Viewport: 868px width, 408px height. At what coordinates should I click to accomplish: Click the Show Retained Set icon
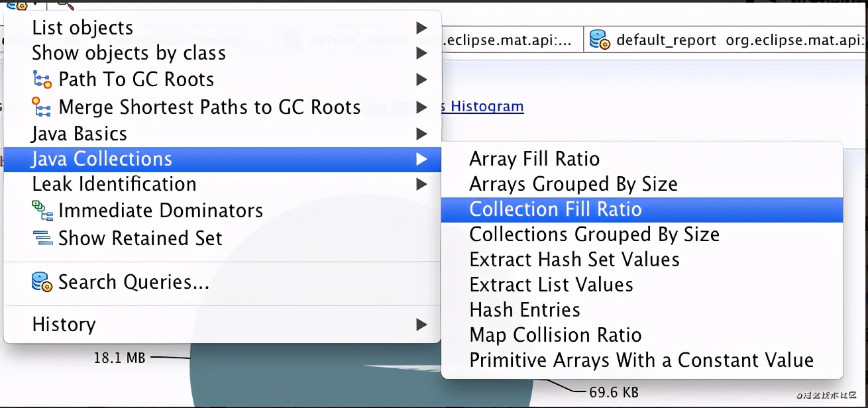pyautogui.click(x=42, y=238)
